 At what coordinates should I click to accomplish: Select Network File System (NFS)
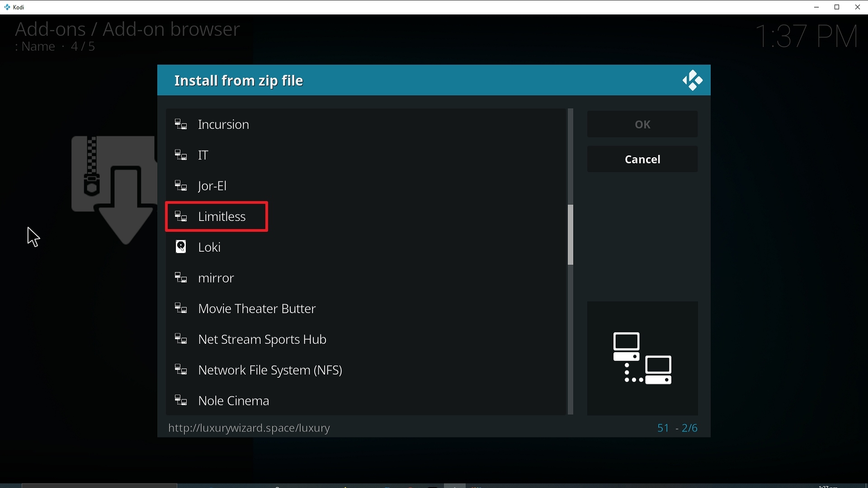pos(366,370)
